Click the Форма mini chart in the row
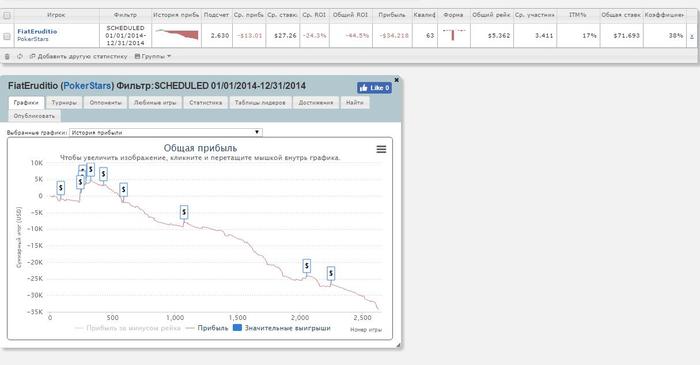The image size is (700, 365). (x=453, y=35)
